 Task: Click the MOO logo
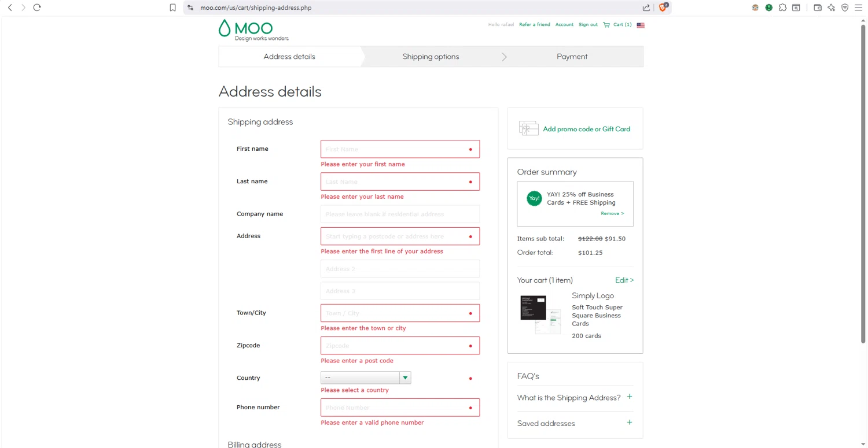click(246, 29)
